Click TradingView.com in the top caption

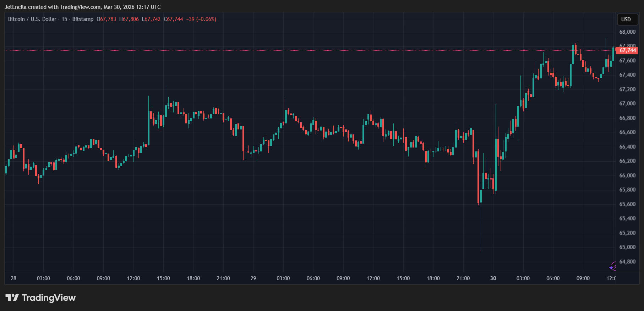coord(80,7)
